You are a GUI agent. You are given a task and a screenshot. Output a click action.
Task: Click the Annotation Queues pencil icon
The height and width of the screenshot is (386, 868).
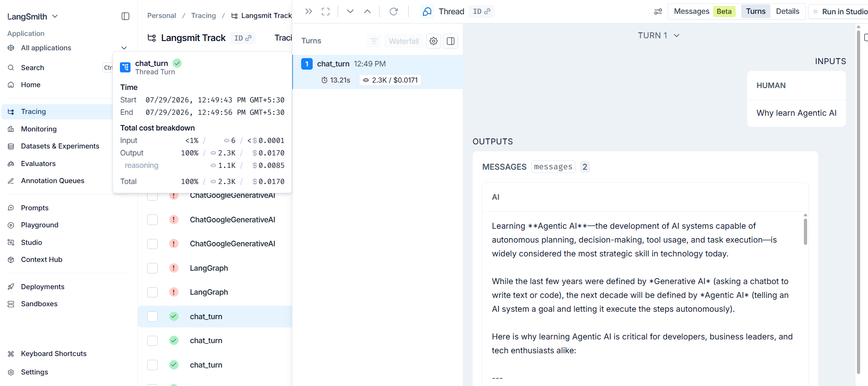[11, 181]
